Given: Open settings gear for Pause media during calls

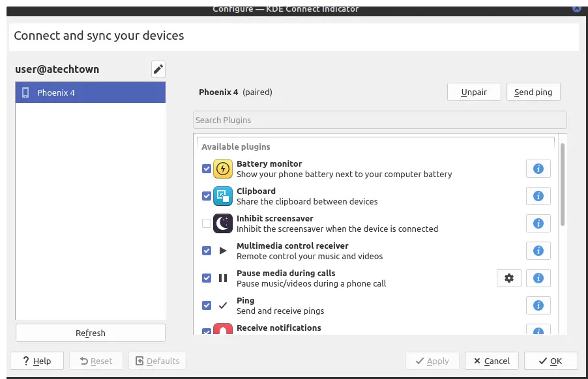Looking at the screenshot, I should click(509, 278).
